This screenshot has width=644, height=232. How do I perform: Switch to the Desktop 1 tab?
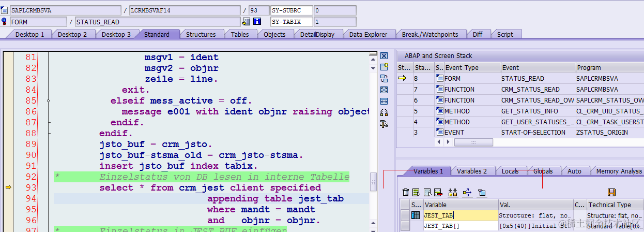tap(29, 34)
